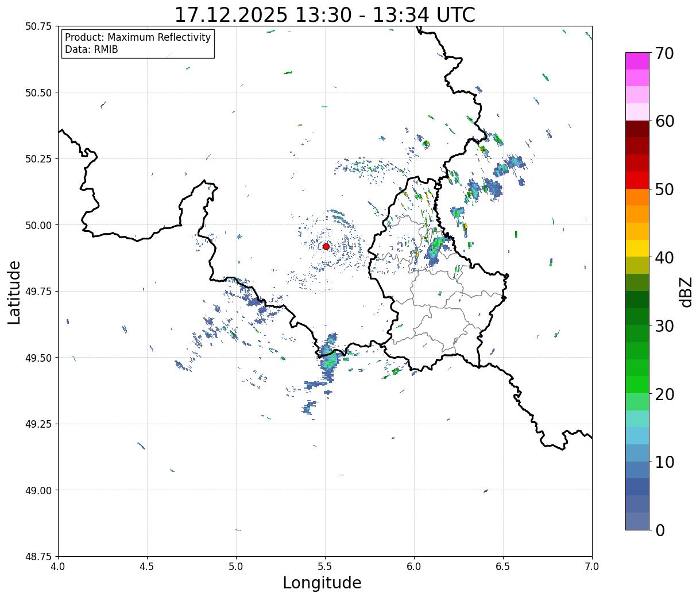Viewport: 700px width, 597px height.
Task: Click the orange swatch just below 50 dBZ
Action: coord(637,197)
